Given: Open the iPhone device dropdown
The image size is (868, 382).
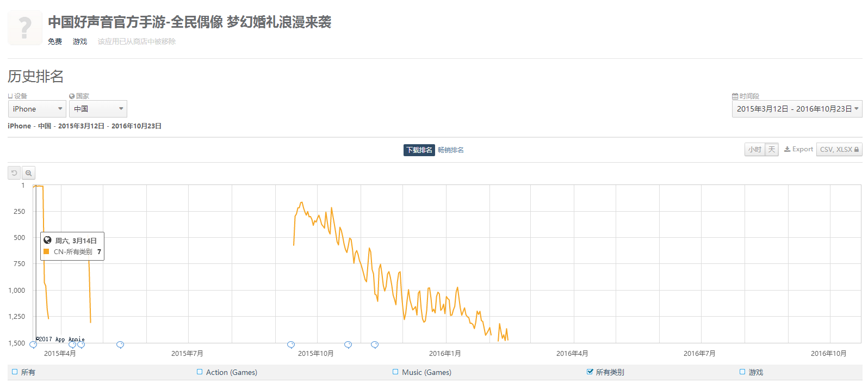Looking at the screenshot, I should (37, 109).
